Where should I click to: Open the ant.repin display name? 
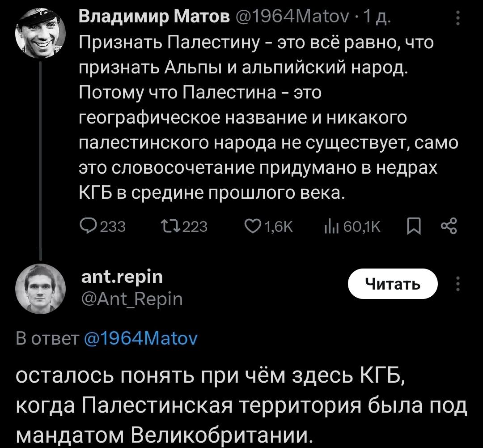(x=121, y=277)
